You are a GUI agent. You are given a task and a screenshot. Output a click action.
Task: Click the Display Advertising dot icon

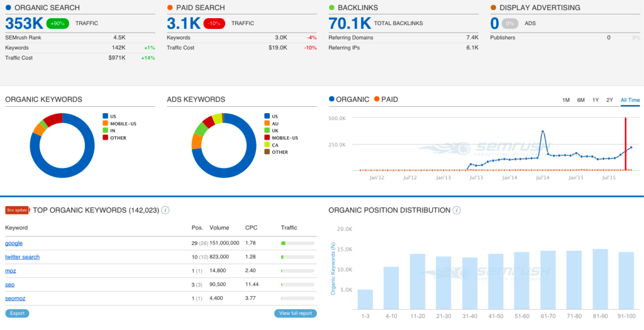(x=493, y=8)
